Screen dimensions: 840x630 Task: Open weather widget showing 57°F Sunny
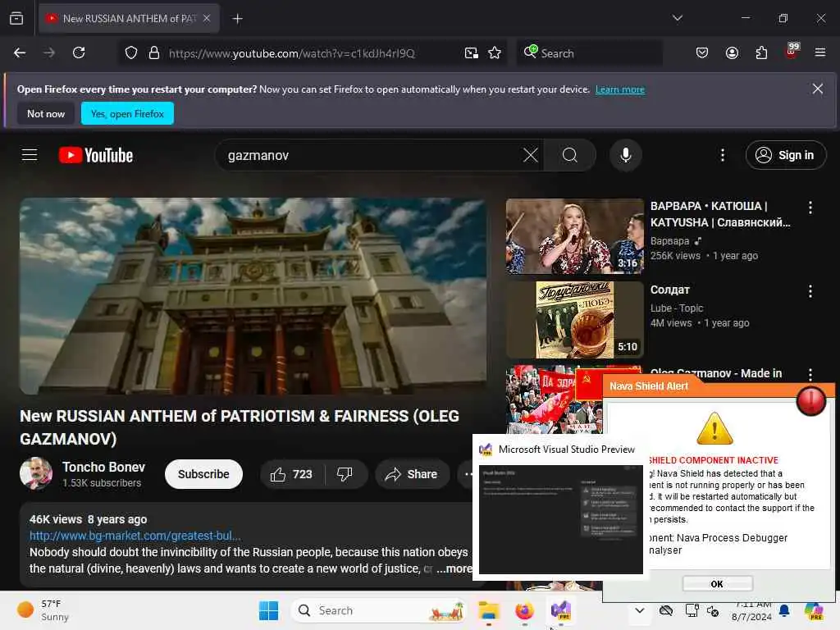(x=43, y=610)
